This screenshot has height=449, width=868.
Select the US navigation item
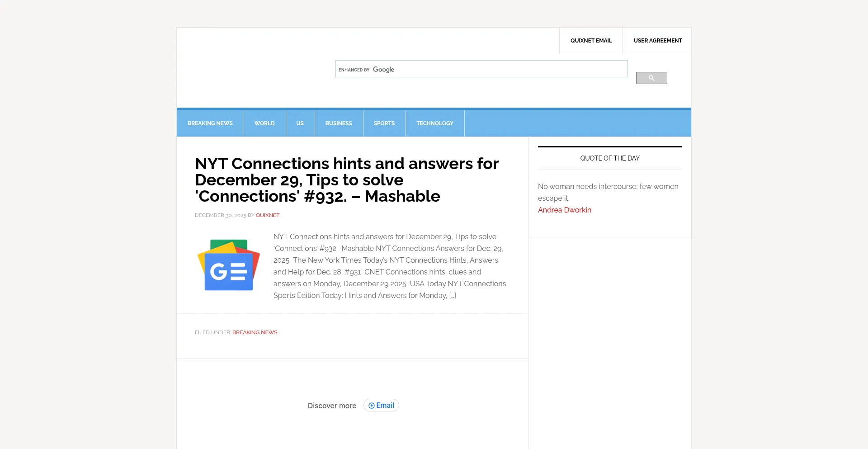click(300, 123)
